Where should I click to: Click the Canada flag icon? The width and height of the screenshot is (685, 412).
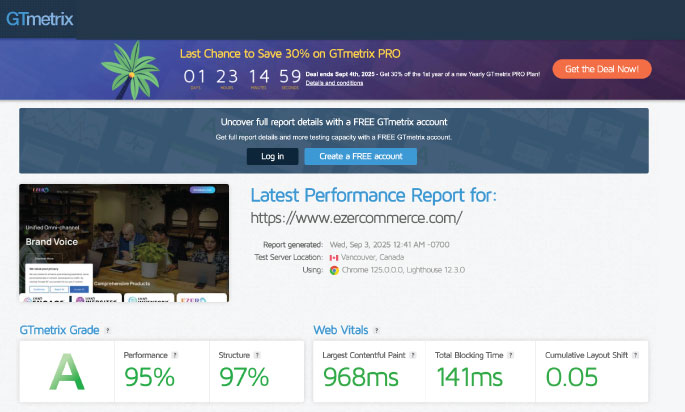(x=334, y=258)
